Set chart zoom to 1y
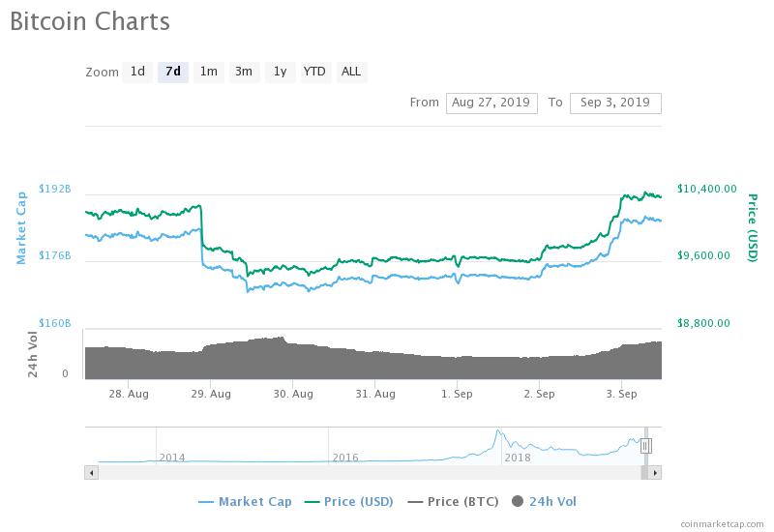 pos(280,72)
